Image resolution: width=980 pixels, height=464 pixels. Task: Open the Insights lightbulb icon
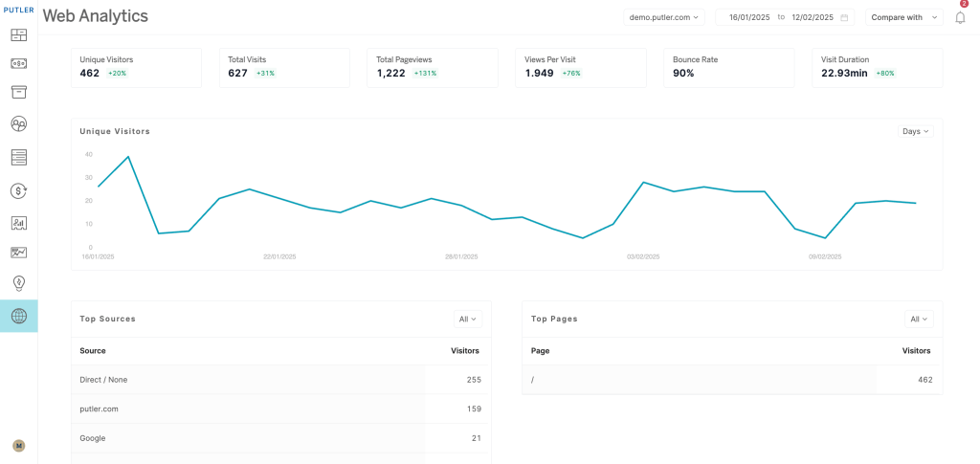click(x=18, y=283)
